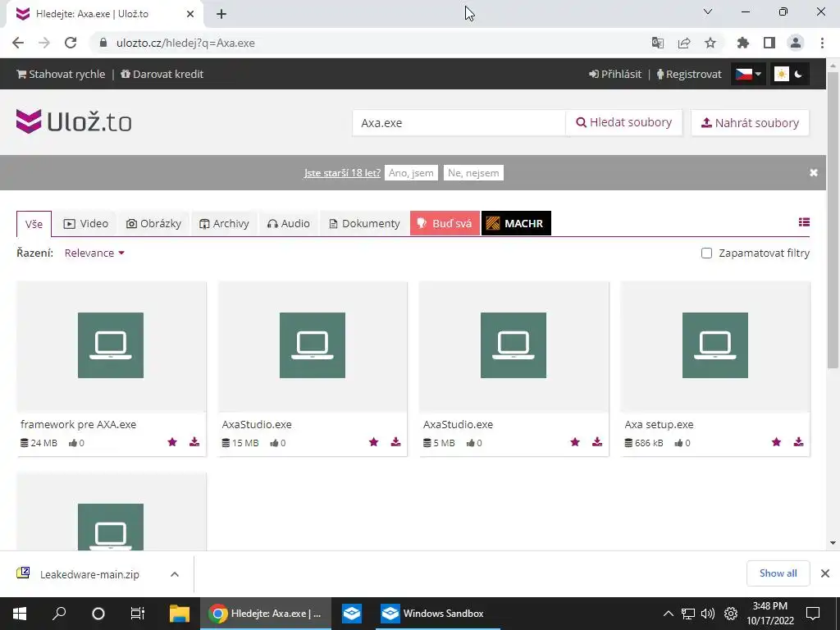Switch results to list view icon

click(x=804, y=222)
